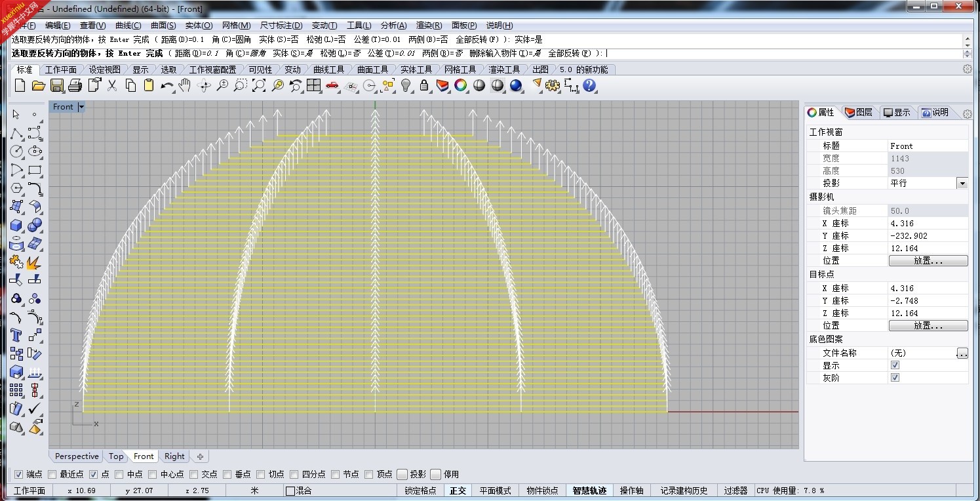This screenshot has width=980, height=501.
Task: Enable the 垂点 osnap checkbox
Action: point(227,474)
